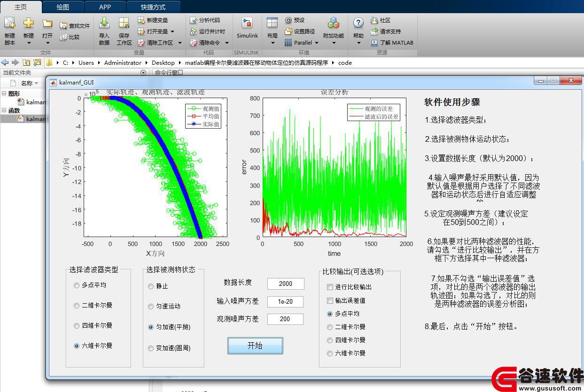The height and width of the screenshot is (392, 584).
Task: Click the Administrator folder in the path
Action: 123,62
